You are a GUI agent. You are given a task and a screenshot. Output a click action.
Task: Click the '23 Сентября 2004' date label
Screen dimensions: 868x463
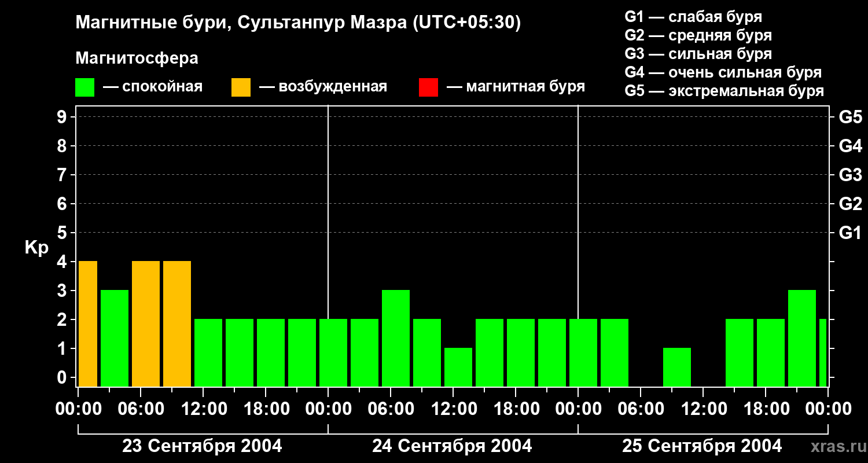pos(203,446)
